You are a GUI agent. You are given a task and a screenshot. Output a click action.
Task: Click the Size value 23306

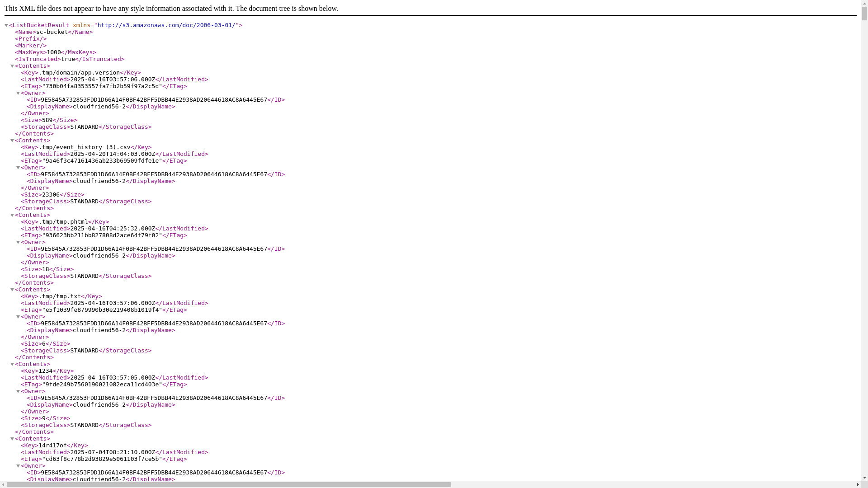(x=51, y=195)
